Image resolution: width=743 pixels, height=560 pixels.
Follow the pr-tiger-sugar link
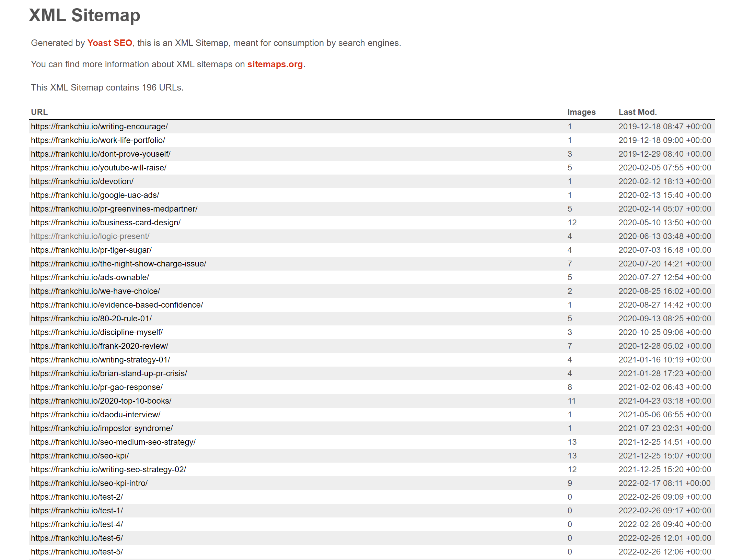click(91, 250)
